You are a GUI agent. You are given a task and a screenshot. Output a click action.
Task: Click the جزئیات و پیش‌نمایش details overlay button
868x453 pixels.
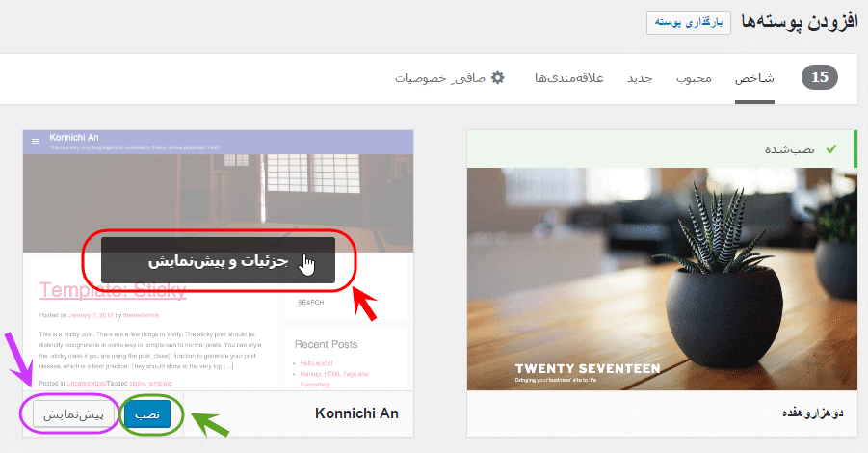click(x=218, y=260)
